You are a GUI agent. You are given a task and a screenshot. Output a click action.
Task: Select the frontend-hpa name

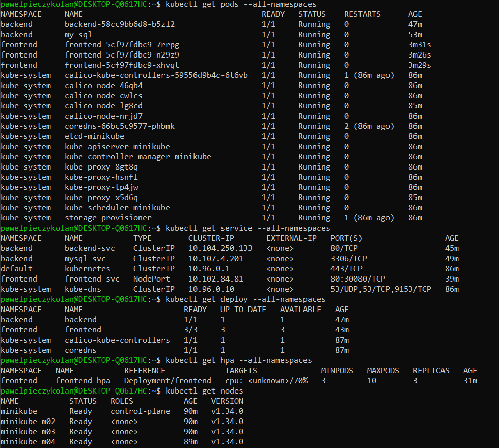[83, 381]
